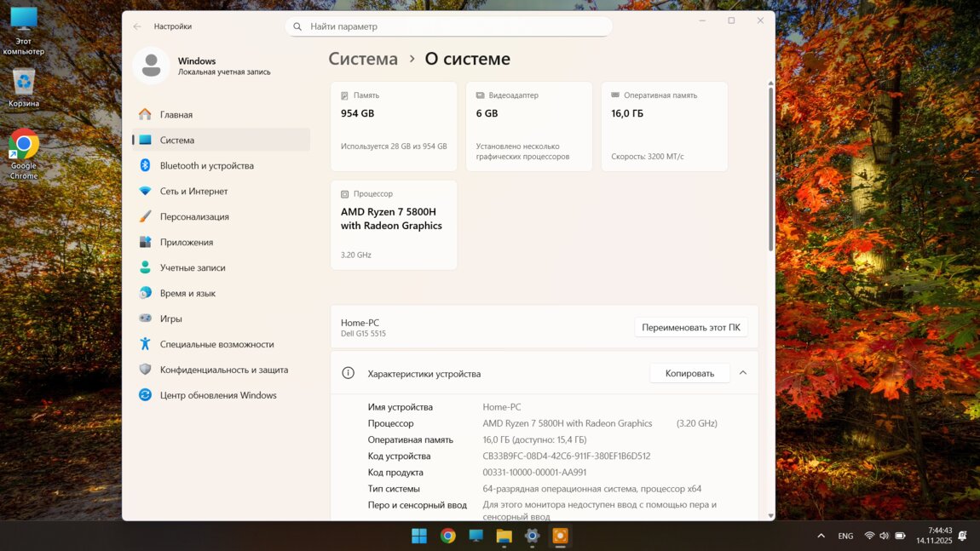Click Переименовать этот ПК button
980x551 pixels.
(x=690, y=328)
